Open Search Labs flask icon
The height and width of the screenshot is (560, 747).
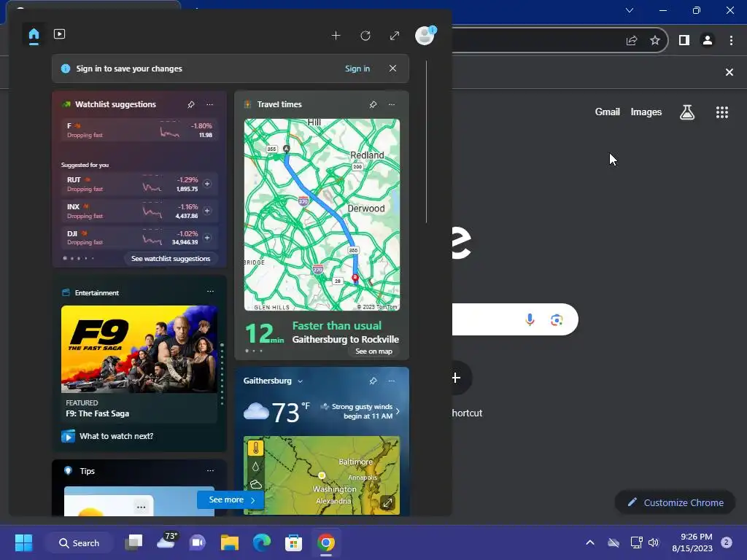[x=687, y=112]
